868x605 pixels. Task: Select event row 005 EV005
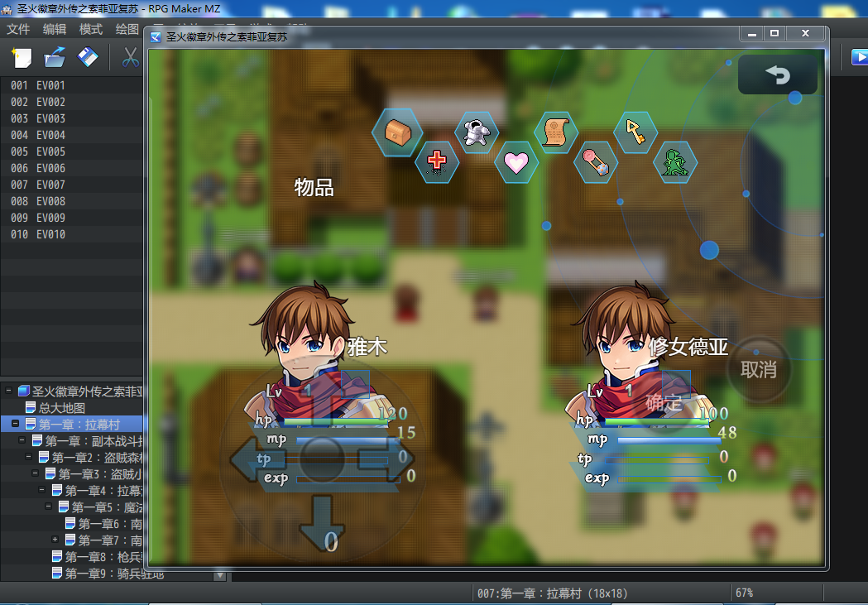[x=71, y=151]
